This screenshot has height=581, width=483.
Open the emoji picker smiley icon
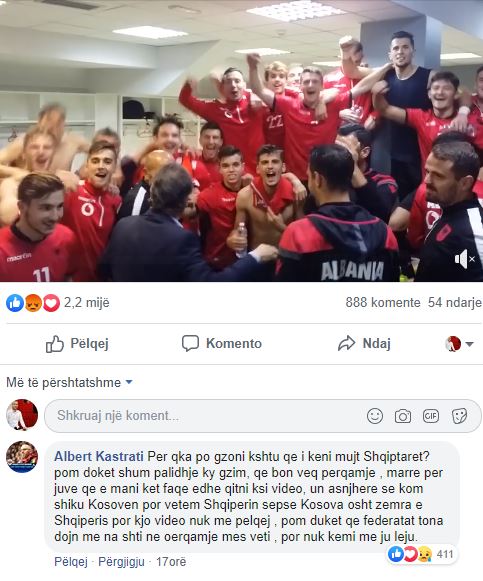(374, 416)
